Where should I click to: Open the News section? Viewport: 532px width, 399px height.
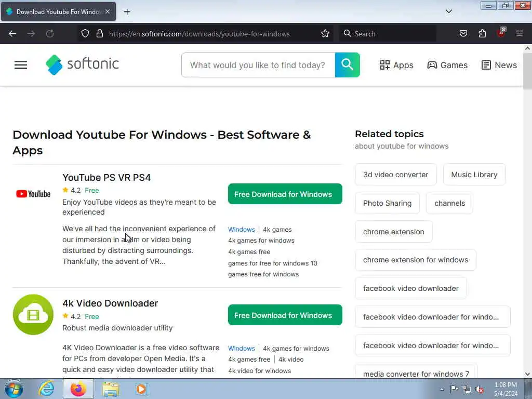pyautogui.click(x=499, y=65)
